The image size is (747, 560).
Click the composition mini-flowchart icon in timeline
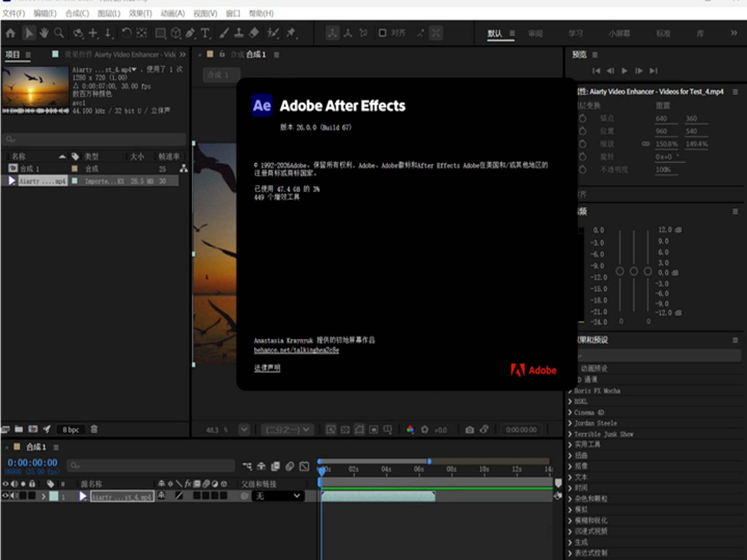(247, 466)
